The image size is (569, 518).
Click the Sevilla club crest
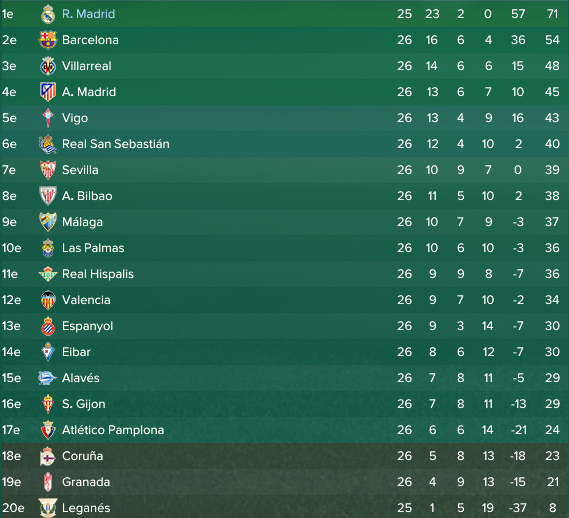48,170
